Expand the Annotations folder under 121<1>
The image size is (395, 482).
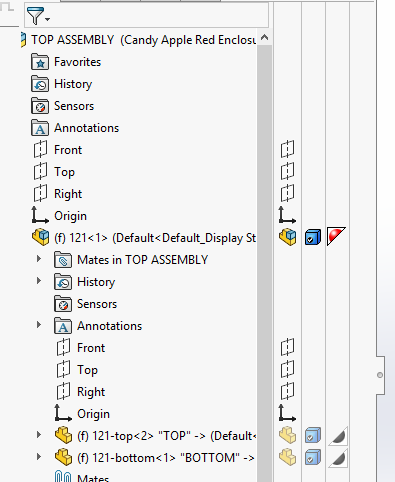pyautogui.click(x=39, y=325)
